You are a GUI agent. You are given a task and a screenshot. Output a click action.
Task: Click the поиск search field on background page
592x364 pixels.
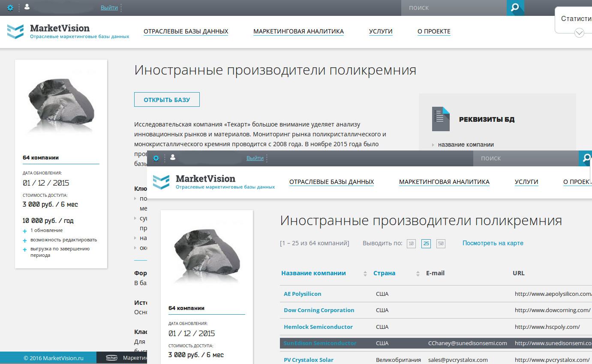pyautogui.click(x=454, y=8)
